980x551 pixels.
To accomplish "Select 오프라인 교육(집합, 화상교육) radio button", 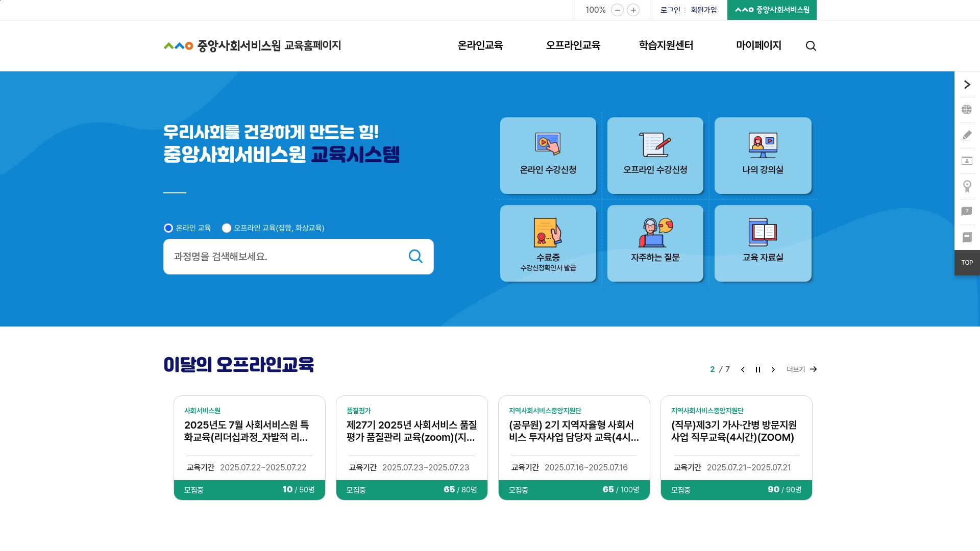I will pyautogui.click(x=227, y=228).
